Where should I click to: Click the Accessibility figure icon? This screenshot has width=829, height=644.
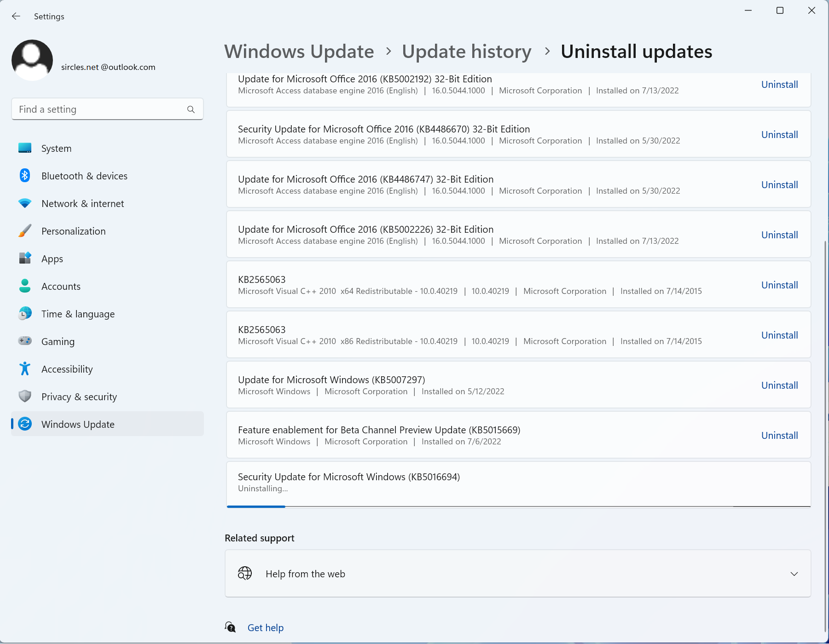point(25,369)
